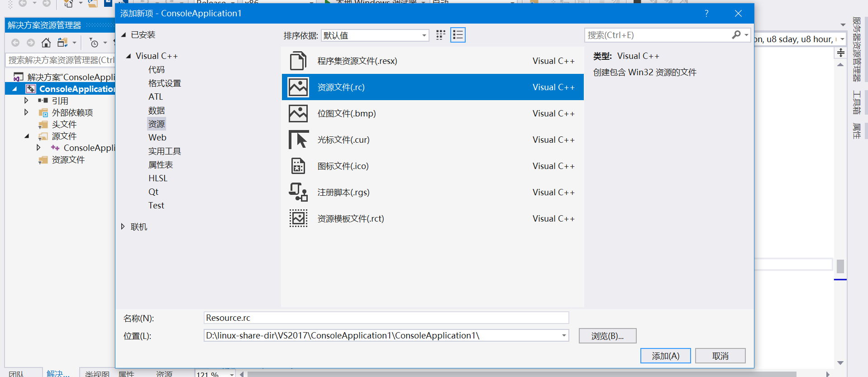
Task: Select the HLSL category
Action: point(158,178)
